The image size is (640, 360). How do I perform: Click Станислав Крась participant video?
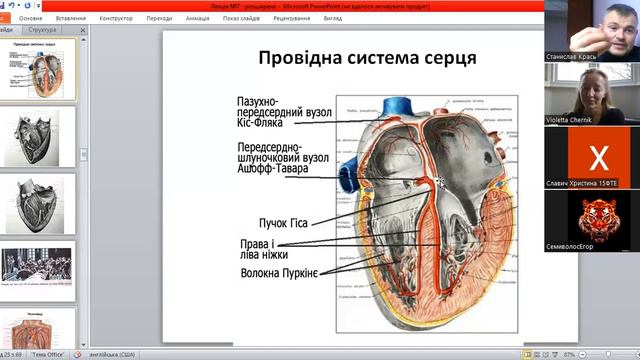pos(592,31)
